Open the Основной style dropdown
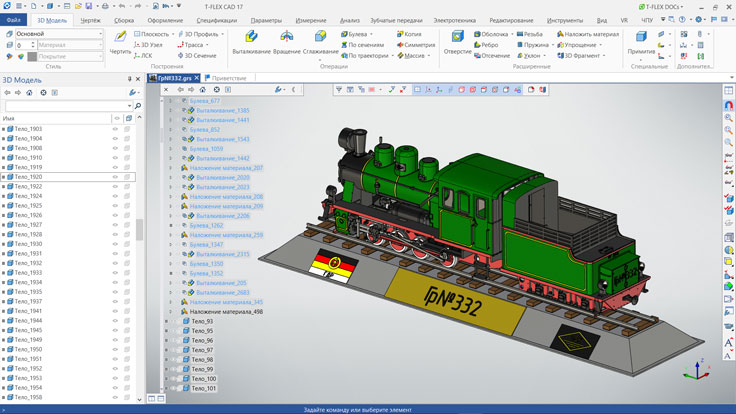This screenshot has height=414, width=736. click(x=100, y=33)
